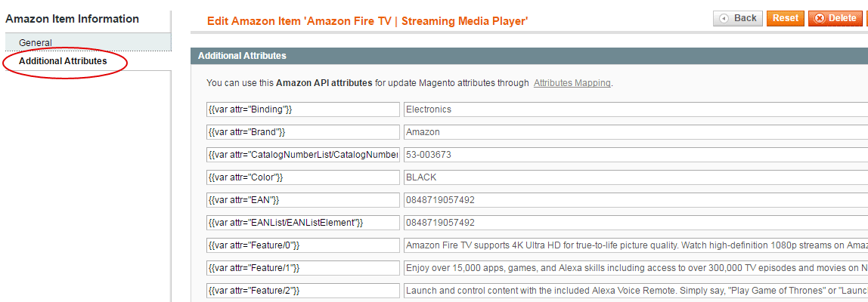Click the BLACK color value field
Viewport: 868px width, 302px height.
(635, 177)
